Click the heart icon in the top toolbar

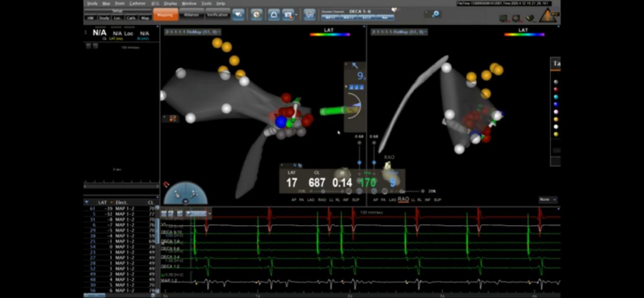click(238, 14)
